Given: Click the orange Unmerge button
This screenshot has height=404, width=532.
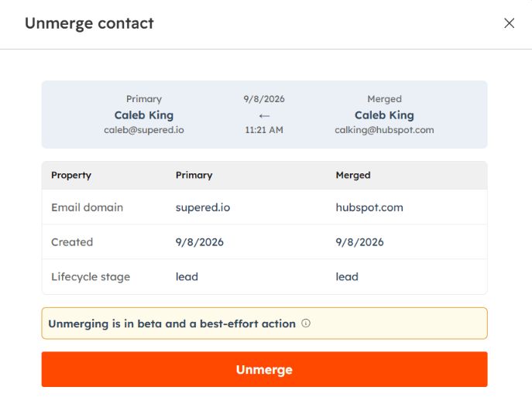Looking at the screenshot, I should (264, 369).
